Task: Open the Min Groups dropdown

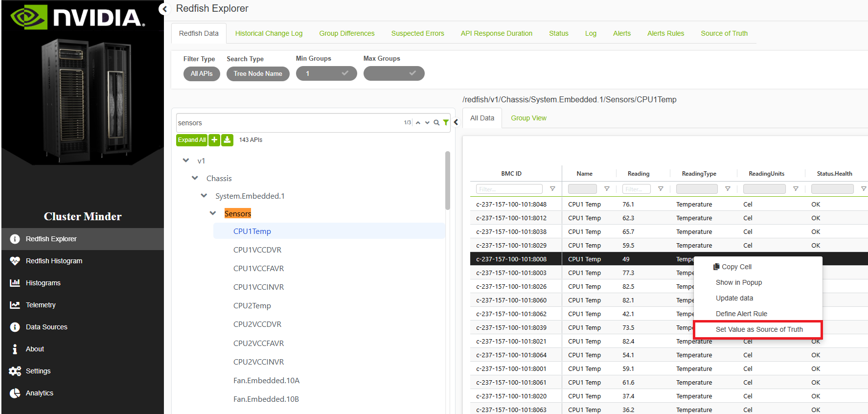Action: pyautogui.click(x=326, y=73)
